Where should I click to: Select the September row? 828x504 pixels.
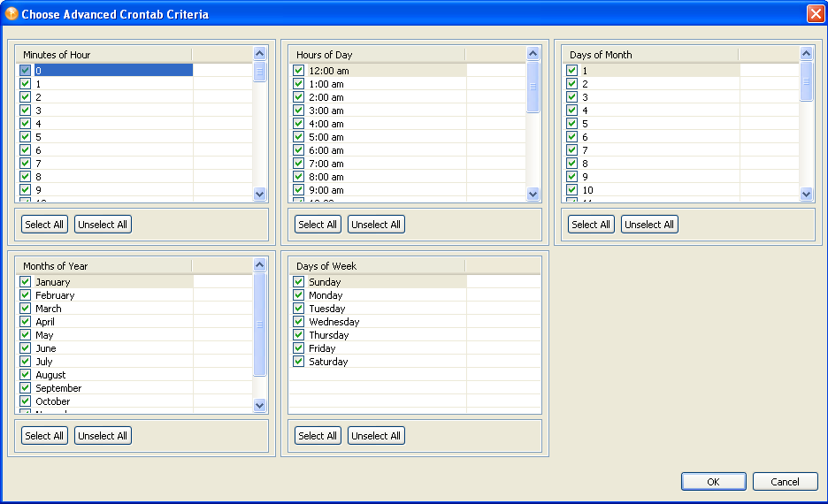tap(134, 388)
